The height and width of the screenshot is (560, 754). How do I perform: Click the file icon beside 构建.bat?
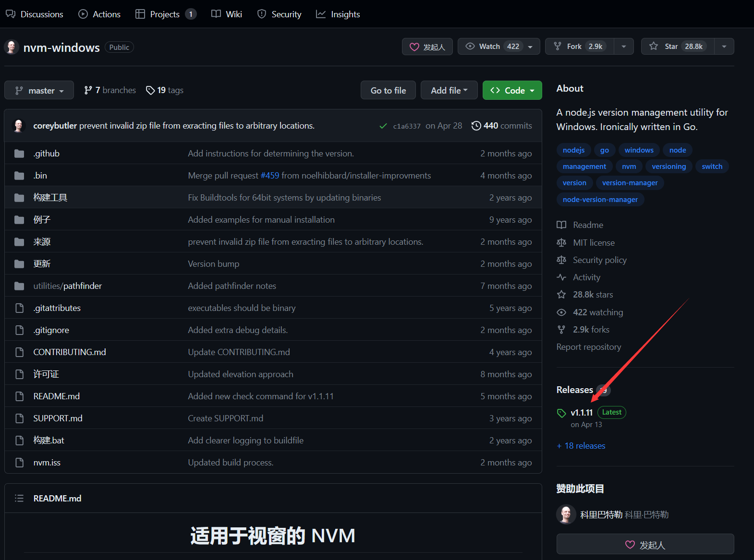pyautogui.click(x=19, y=441)
